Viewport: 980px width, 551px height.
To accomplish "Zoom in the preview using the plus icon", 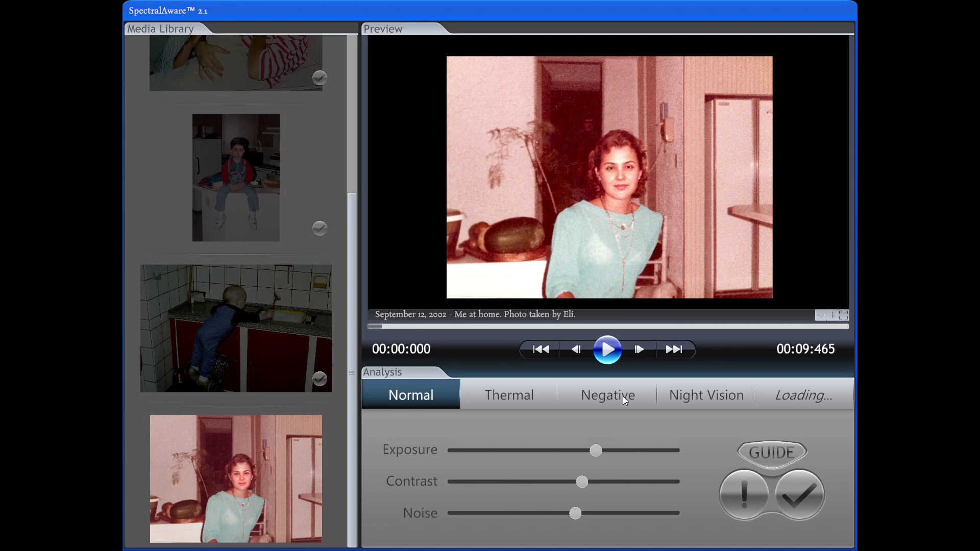I will (x=832, y=315).
